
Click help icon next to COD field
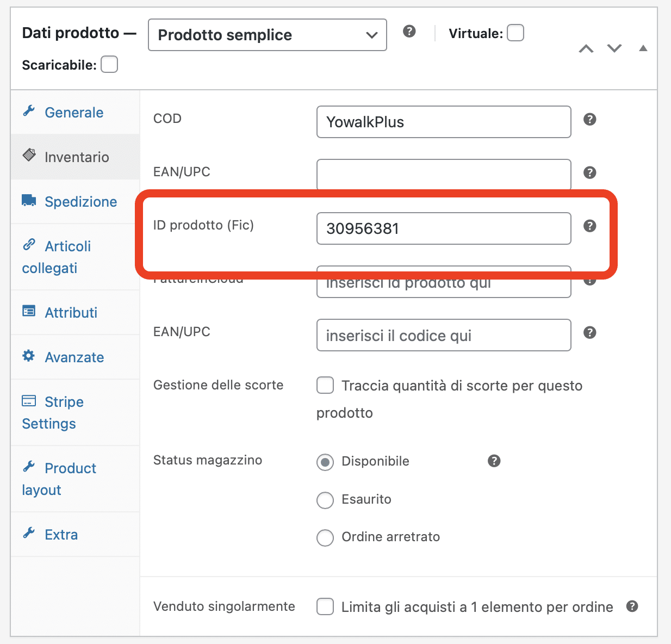tap(590, 120)
